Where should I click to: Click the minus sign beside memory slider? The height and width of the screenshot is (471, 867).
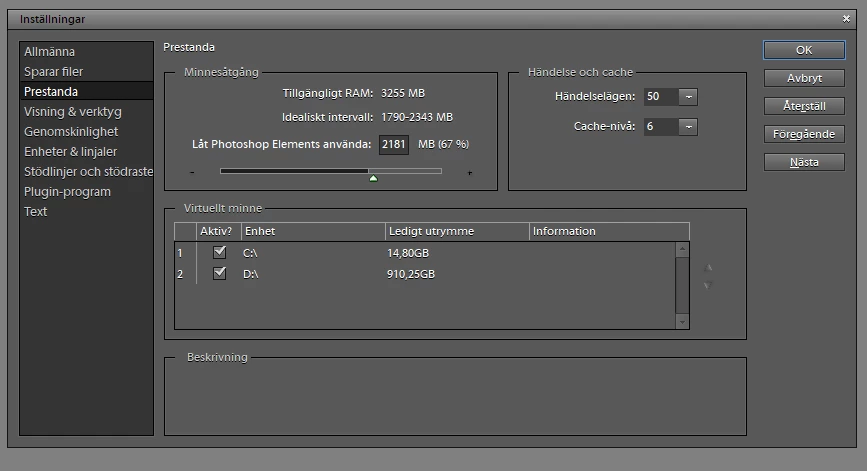coord(192,172)
